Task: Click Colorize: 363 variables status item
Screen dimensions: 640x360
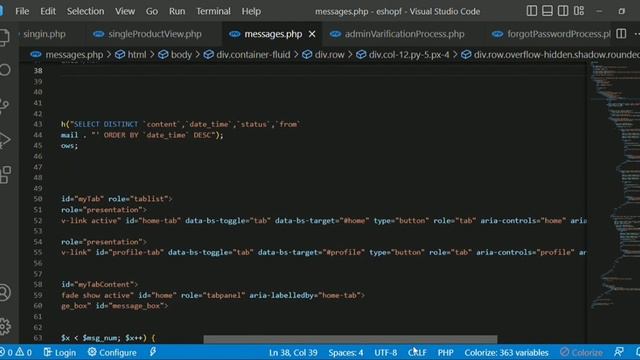Action: point(506,352)
